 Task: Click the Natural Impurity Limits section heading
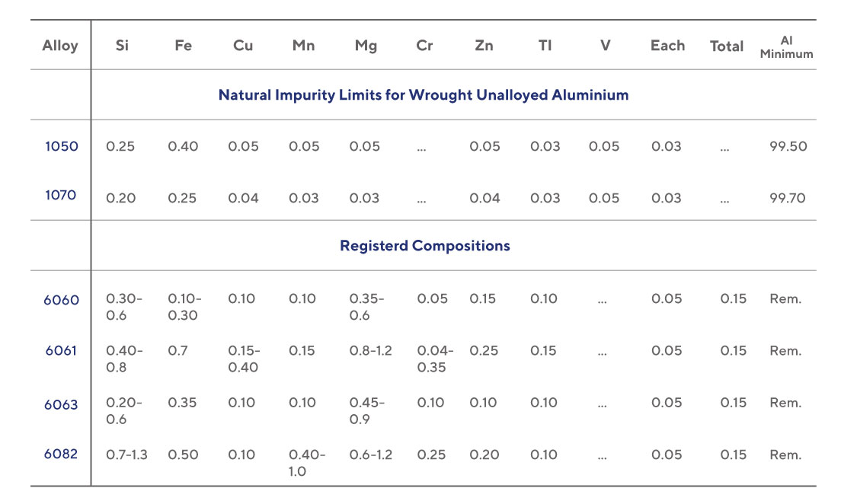[x=424, y=95]
